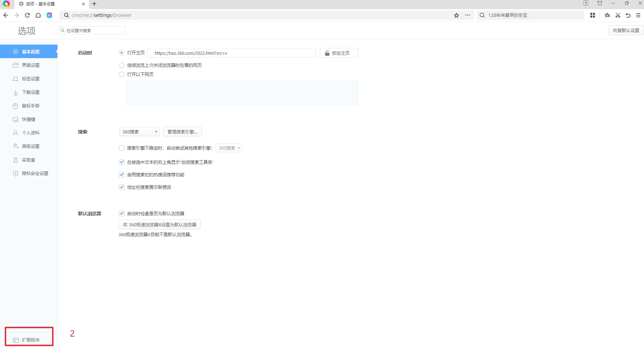This screenshot has width=644, height=347.
Task: Select the 打开以下网页 radio button
Action: [122, 74]
